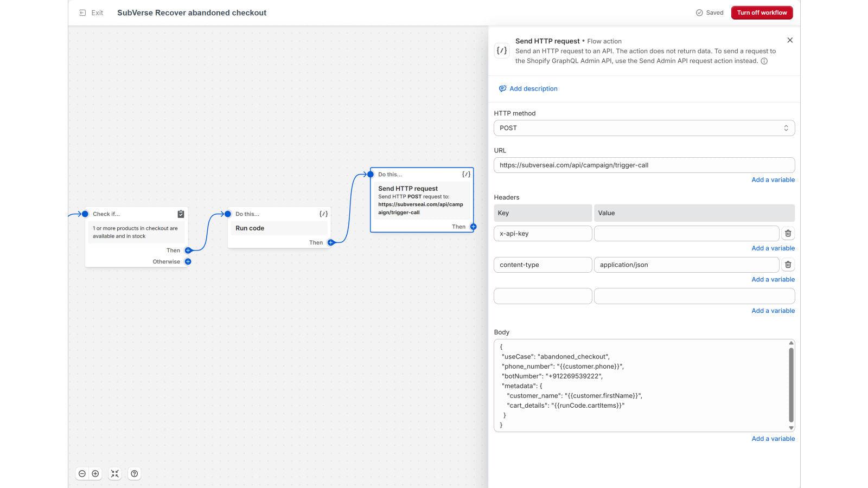Zoom out the workflow canvas
The height and width of the screenshot is (488, 868).
pyautogui.click(x=81, y=473)
